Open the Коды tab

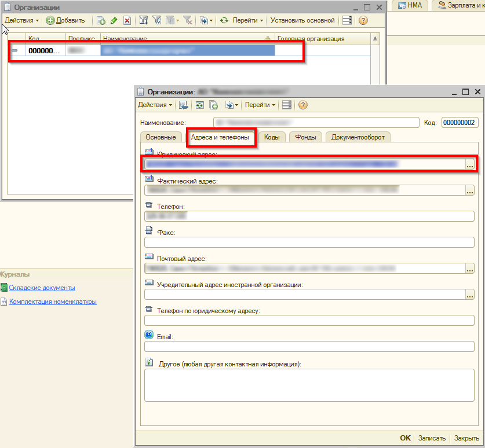(x=272, y=137)
